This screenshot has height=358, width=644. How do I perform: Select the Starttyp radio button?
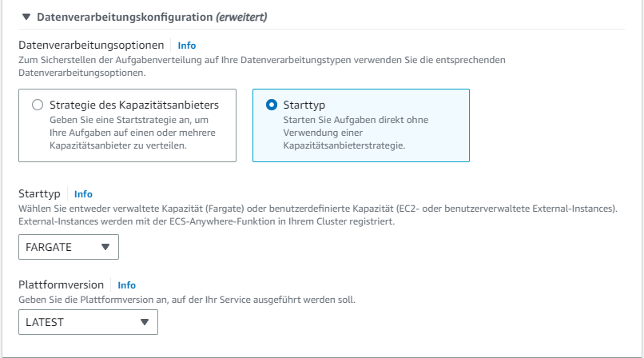pos(272,105)
